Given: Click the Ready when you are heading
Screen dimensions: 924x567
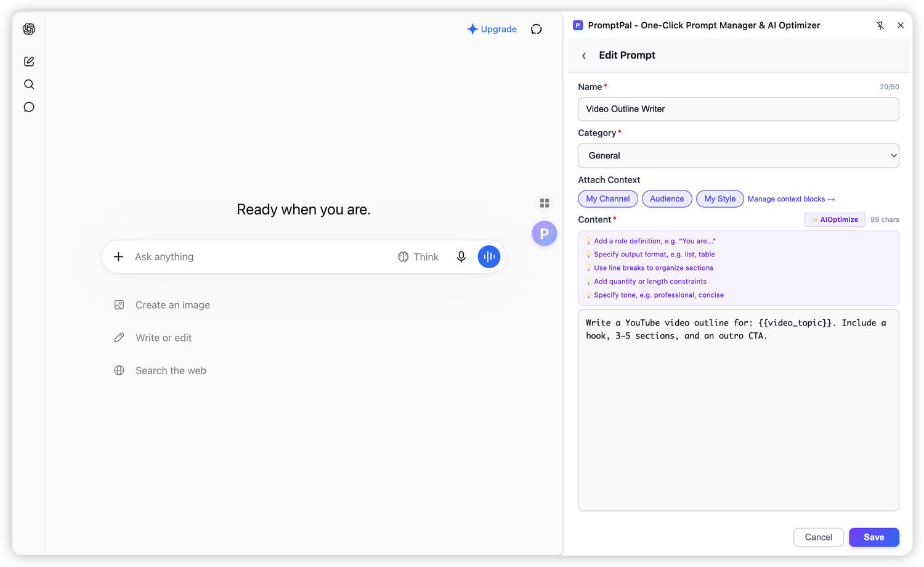Looking at the screenshot, I should 304,210.
